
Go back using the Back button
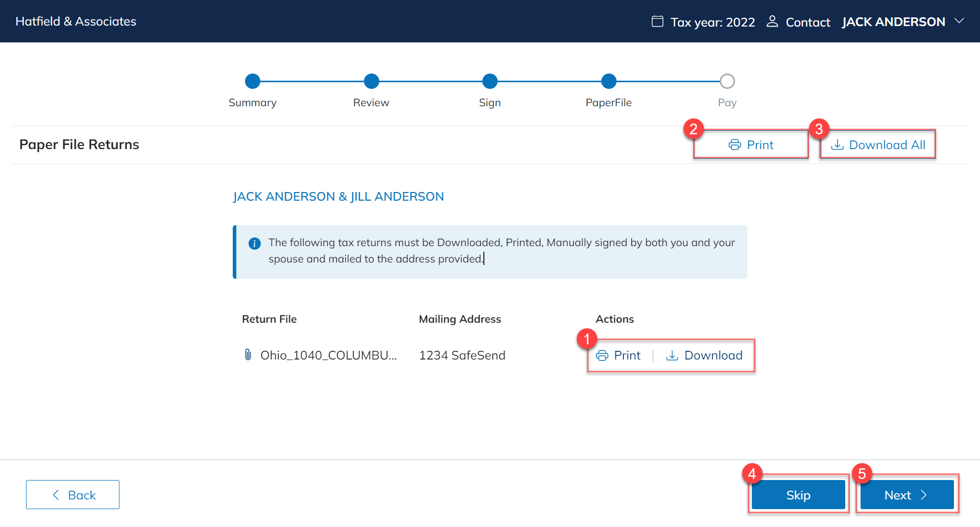tap(72, 494)
